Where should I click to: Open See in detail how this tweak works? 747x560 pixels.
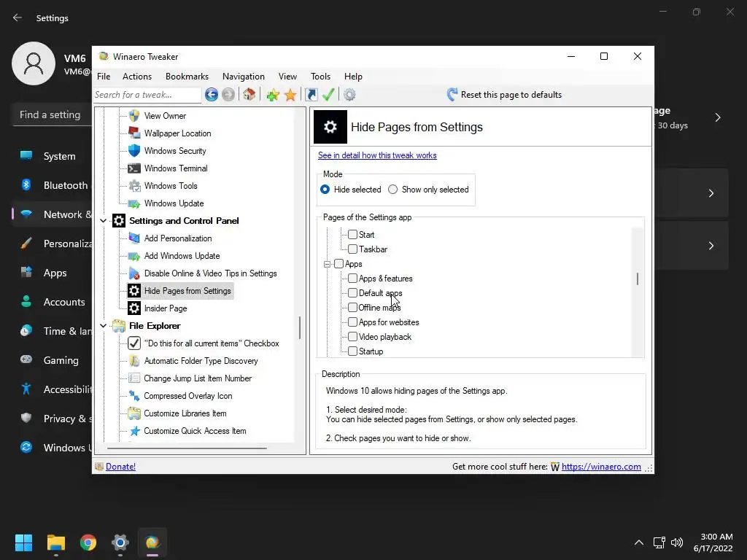coord(377,155)
